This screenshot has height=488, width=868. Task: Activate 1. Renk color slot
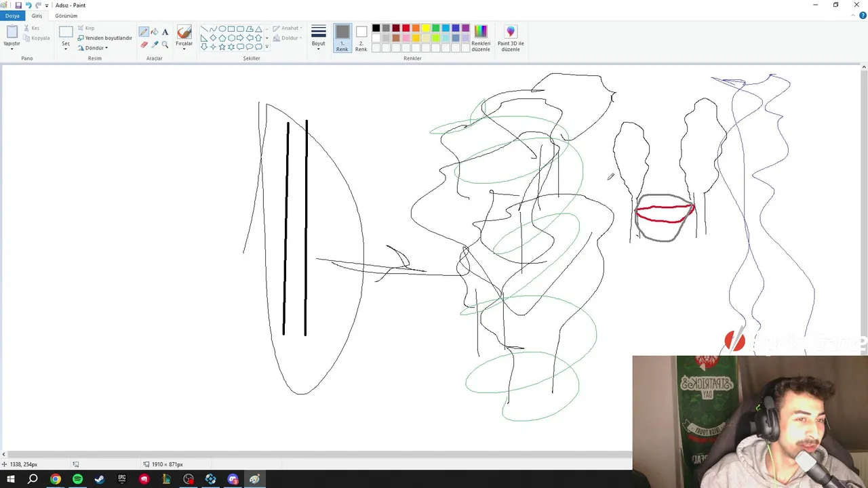click(x=342, y=38)
